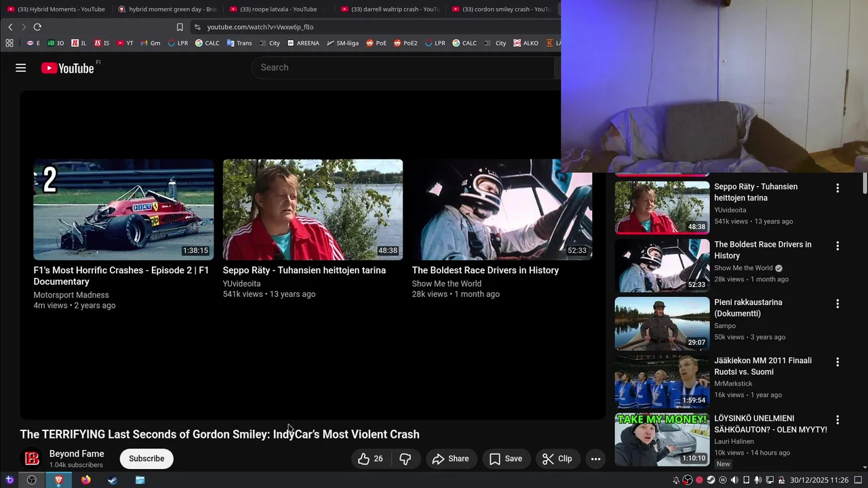Open the Gm Gmail bookmark
This screenshot has width=868, height=488.
pyautogui.click(x=151, y=43)
